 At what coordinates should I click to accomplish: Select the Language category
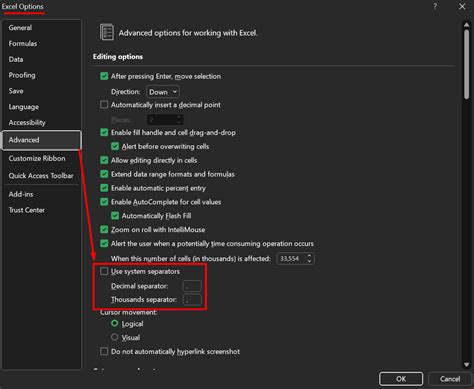click(x=24, y=107)
